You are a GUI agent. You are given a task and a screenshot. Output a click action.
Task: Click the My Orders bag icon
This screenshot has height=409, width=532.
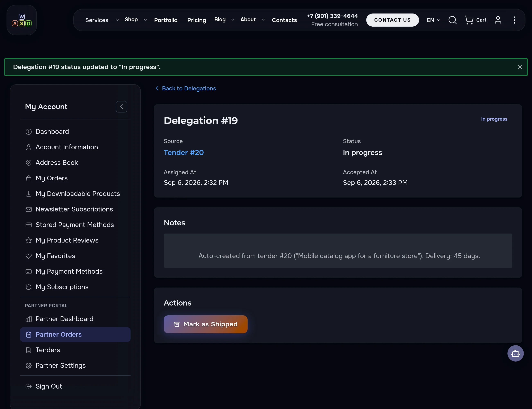pos(28,178)
